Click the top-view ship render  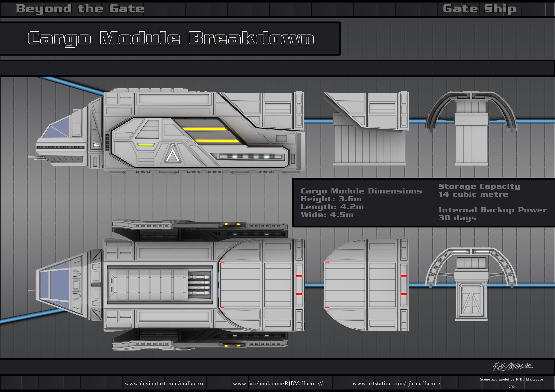point(166,285)
